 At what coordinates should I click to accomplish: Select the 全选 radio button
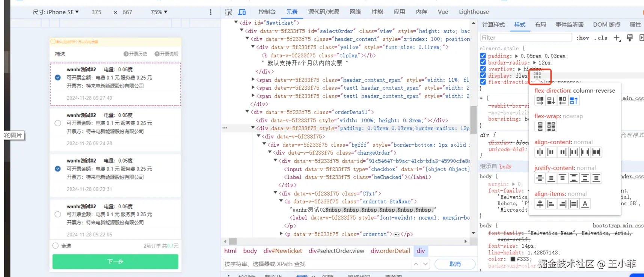56,246
